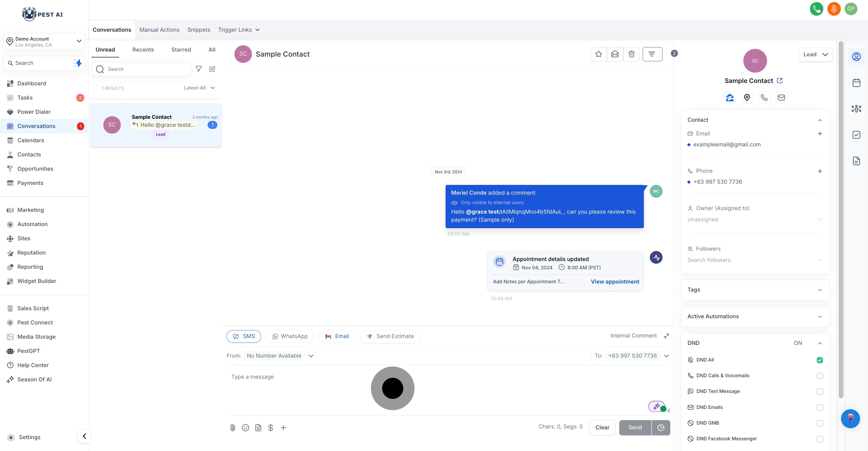
Task: Click the attachment paperclip icon
Action: 232,428
